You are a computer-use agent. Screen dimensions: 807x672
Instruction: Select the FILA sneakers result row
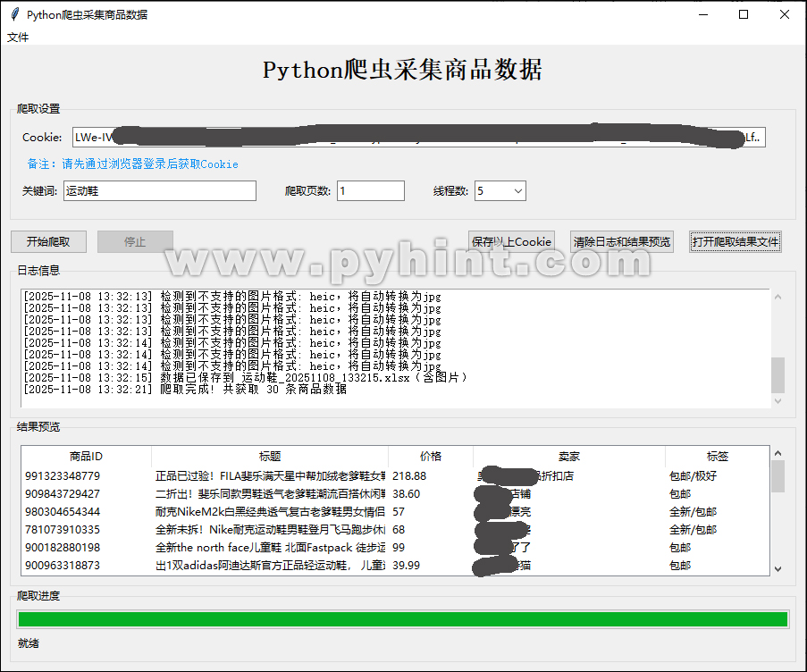[x=268, y=475]
